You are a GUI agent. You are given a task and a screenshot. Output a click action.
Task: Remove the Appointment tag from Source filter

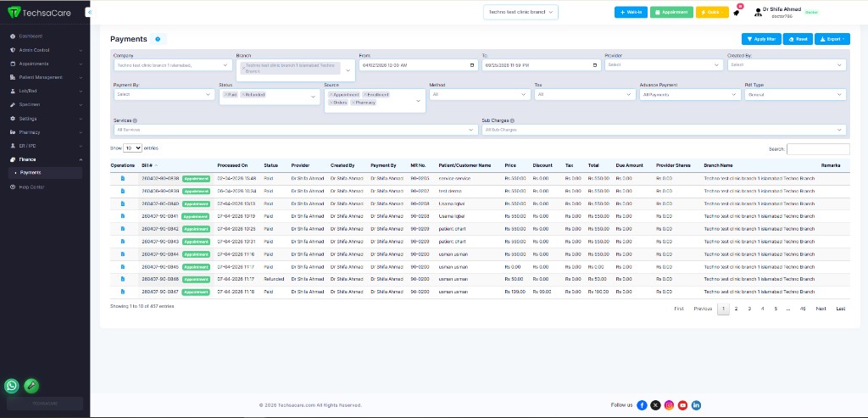pyautogui.click(x=331, y=95)
